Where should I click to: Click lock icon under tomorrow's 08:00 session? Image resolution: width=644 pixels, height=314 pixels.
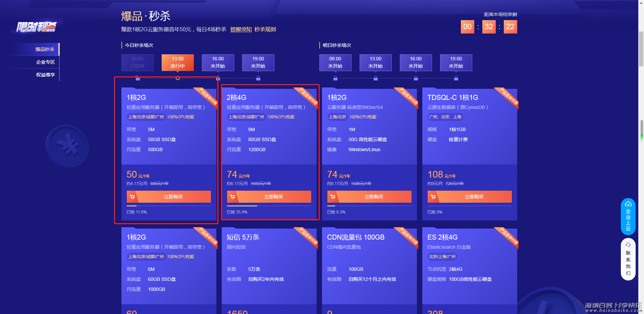pos(335,78)
